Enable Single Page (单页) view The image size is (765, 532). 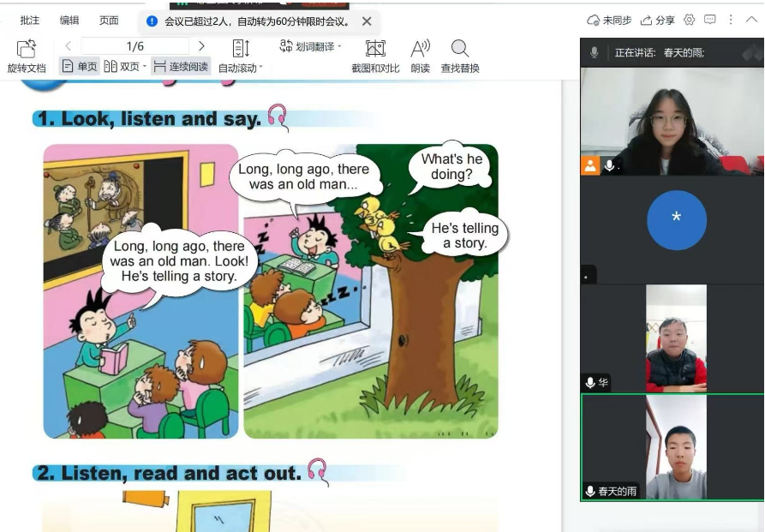point(79,66)
